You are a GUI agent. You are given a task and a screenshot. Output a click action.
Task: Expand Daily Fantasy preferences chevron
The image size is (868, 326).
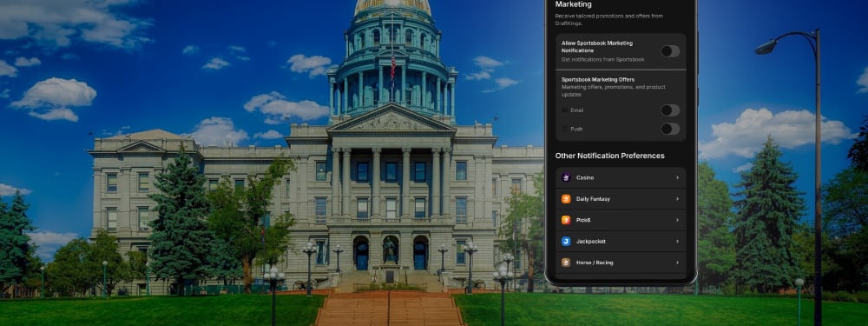pyautogui.click(x=677, y=199)
